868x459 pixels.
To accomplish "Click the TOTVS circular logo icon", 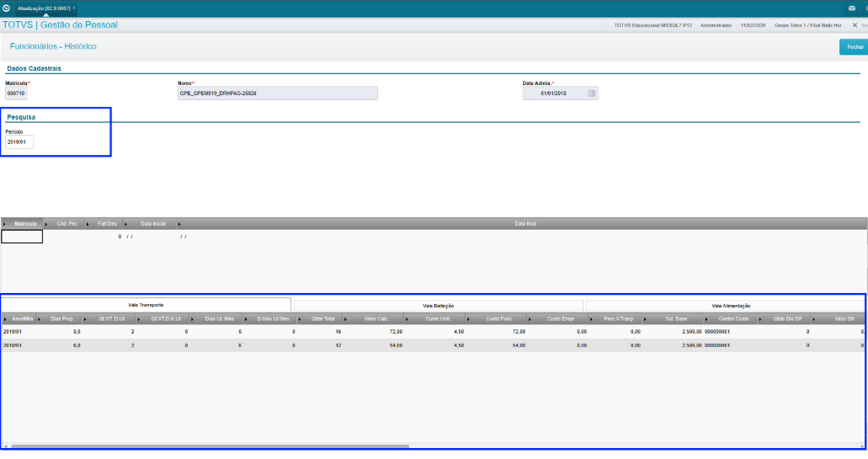I will [6, 8].
